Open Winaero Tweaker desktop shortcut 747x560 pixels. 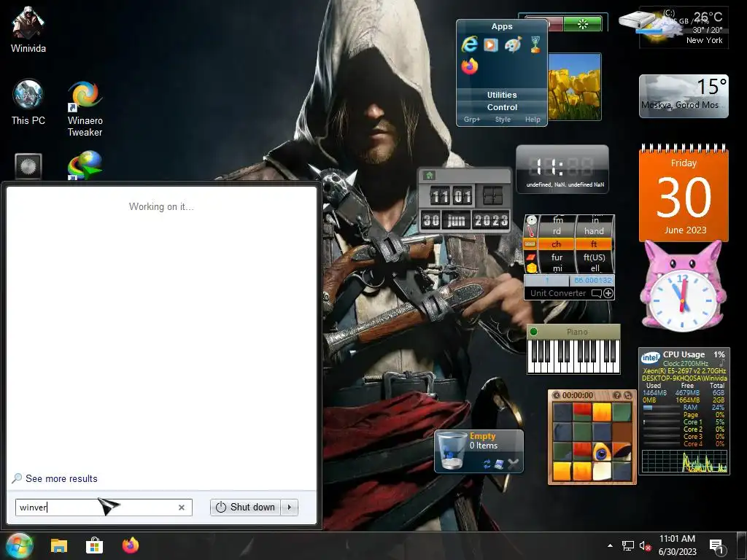pos(85,109)
